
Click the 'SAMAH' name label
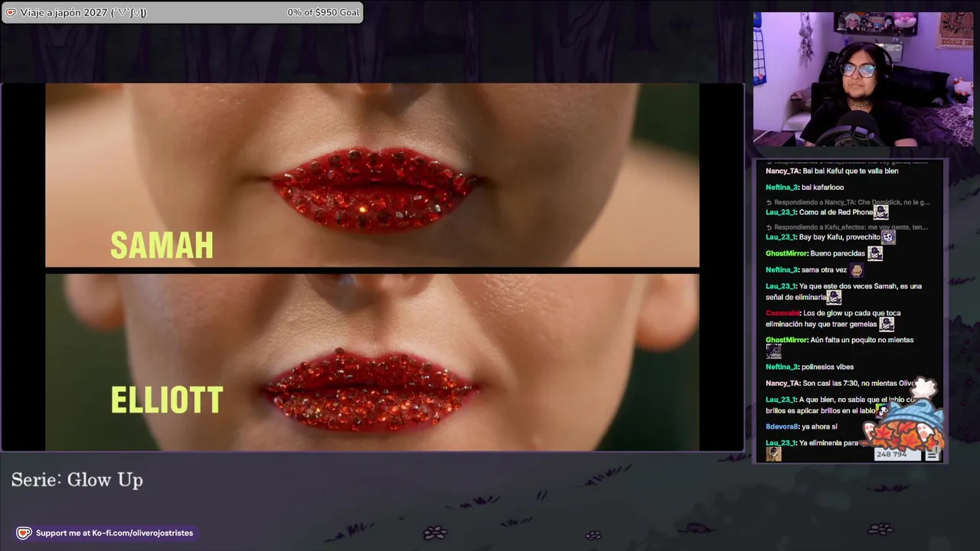pyautogui.click(x=162, y=246)
